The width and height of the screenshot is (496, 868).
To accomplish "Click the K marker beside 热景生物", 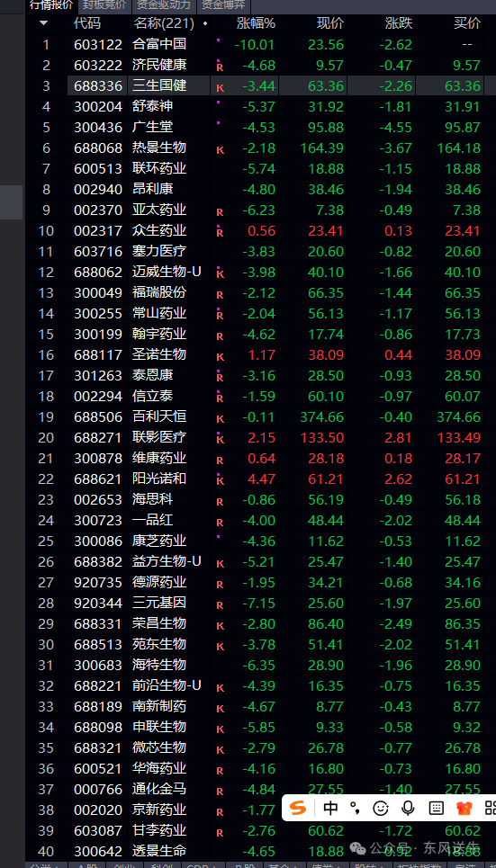I will pyautogui.click(x=220, y=149).
